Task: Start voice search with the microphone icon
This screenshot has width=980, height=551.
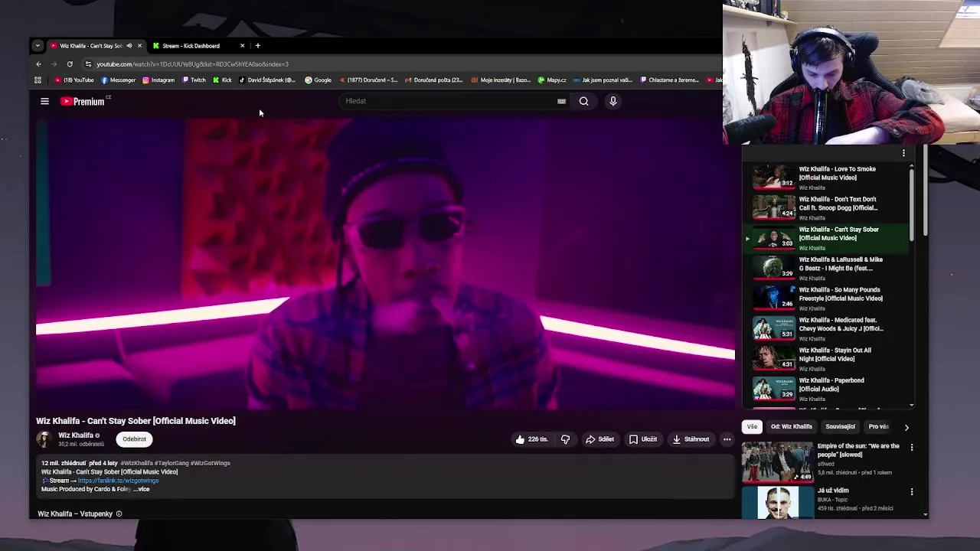Action: pyautogui.click(x=612, y=101)
